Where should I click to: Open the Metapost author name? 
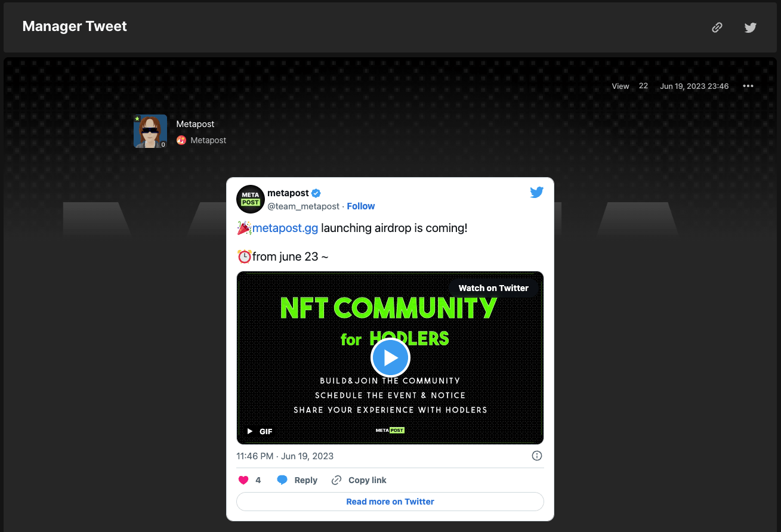pyautogui.click(x=195, y=124)
